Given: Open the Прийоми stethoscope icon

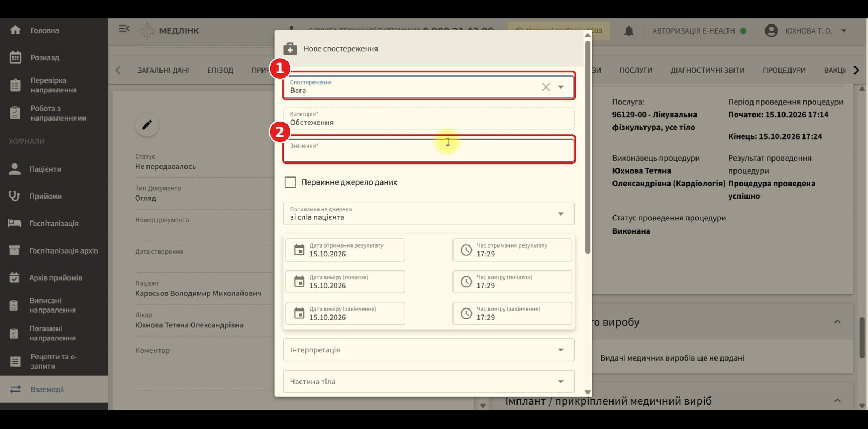Looking at the screenshot, I should pos(15,196).
